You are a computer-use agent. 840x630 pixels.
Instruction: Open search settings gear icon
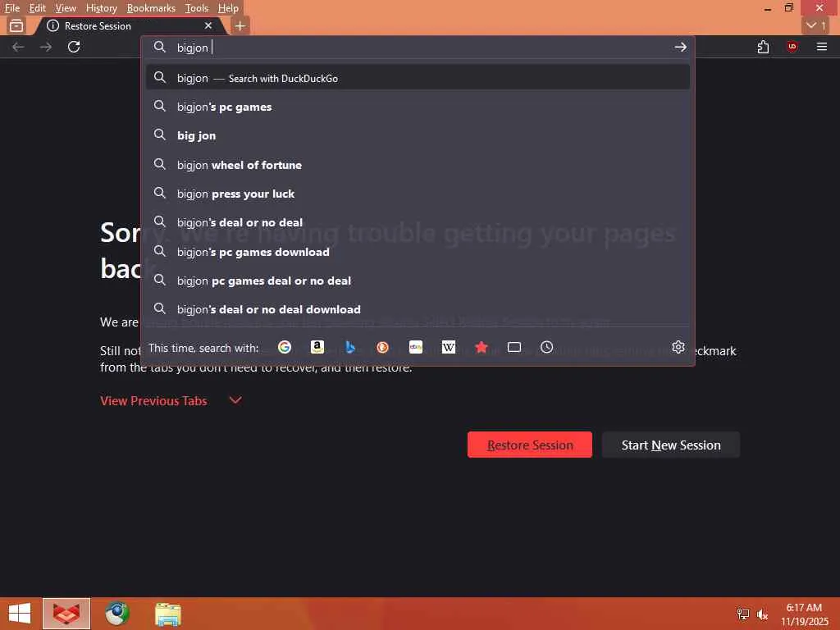click(678, 347)
